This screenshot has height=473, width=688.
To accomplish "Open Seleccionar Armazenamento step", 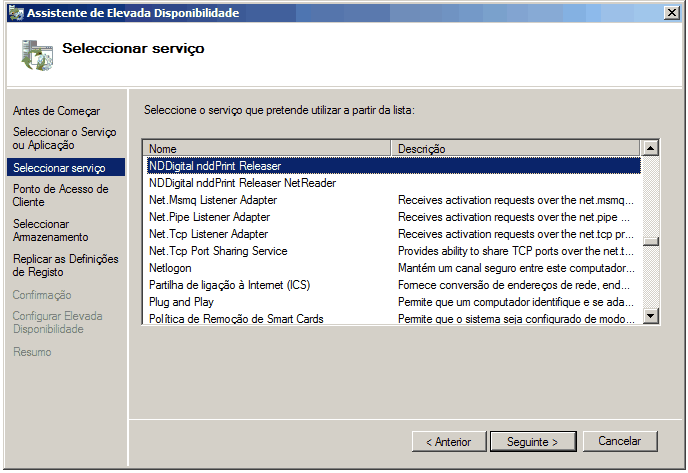I will pos(50,231).
